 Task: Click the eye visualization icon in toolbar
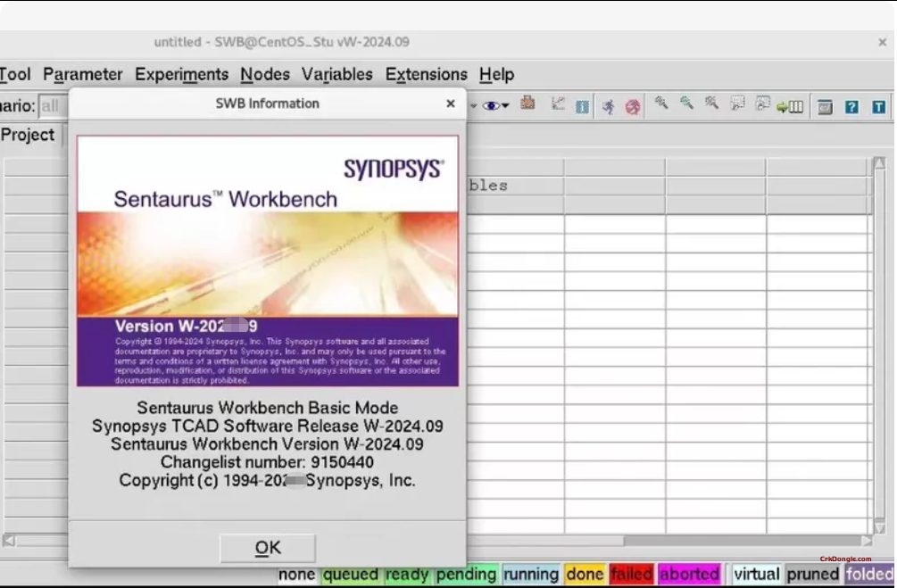[491, 106]
